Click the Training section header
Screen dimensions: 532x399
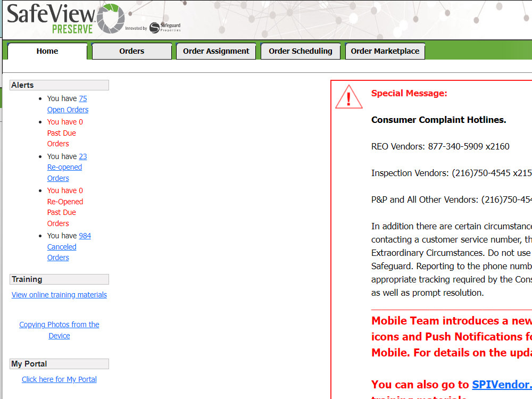click(x=59, y=279)
